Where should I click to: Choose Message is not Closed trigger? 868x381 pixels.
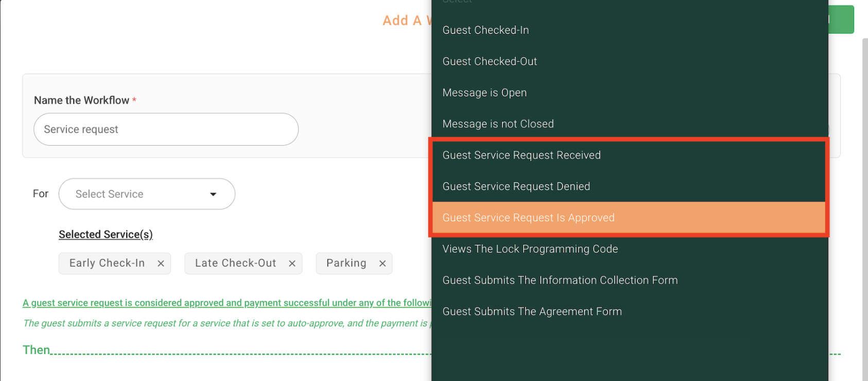click(x=630, y=124)
